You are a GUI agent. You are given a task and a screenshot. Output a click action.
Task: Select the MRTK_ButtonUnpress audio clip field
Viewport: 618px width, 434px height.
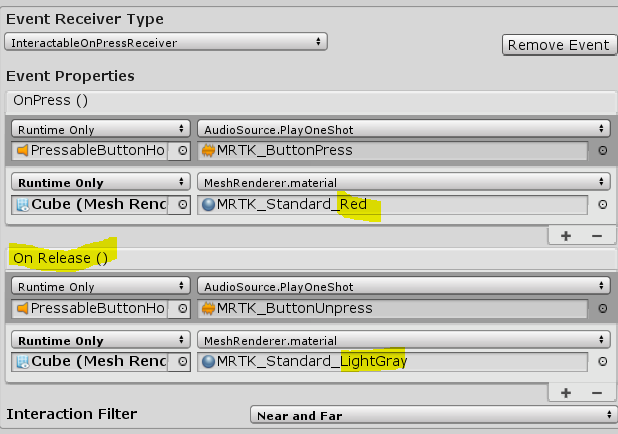(x=392, y=309)
